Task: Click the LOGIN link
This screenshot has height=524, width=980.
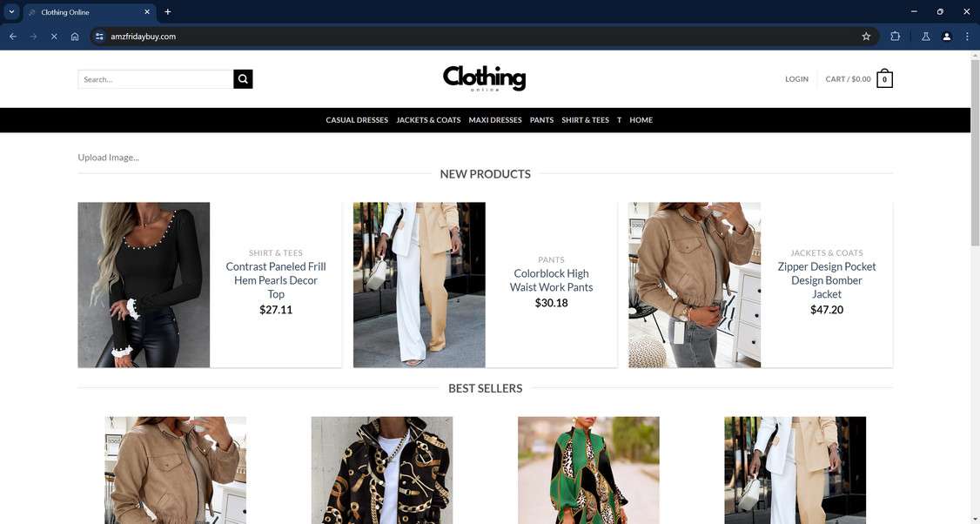Action: point(797,79)
